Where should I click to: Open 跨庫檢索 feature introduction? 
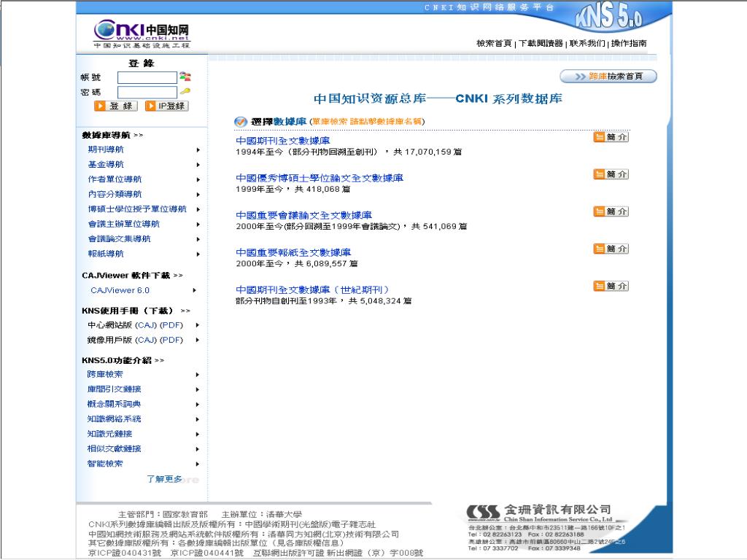105,374
